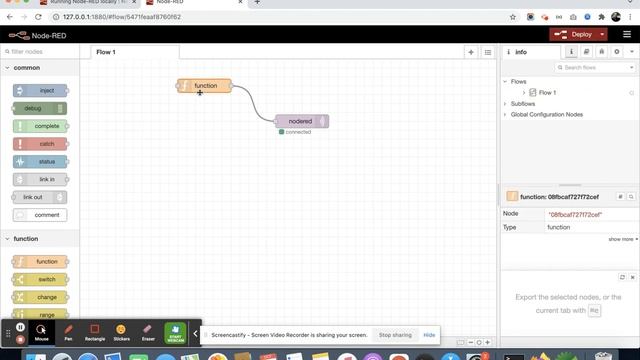Open the Deploy options dropdown arrow
Viewport: 640px width, 360px height.
click(x=602, y=35)
